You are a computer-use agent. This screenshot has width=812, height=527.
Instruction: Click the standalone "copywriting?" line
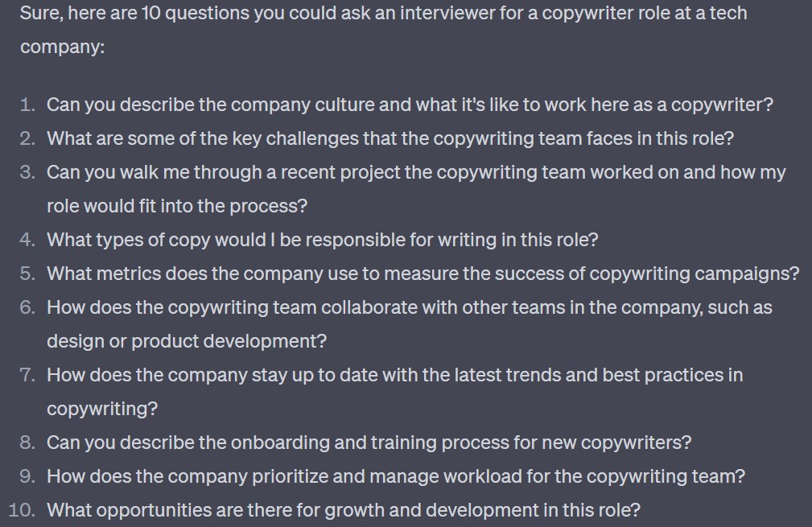[102, 410]
